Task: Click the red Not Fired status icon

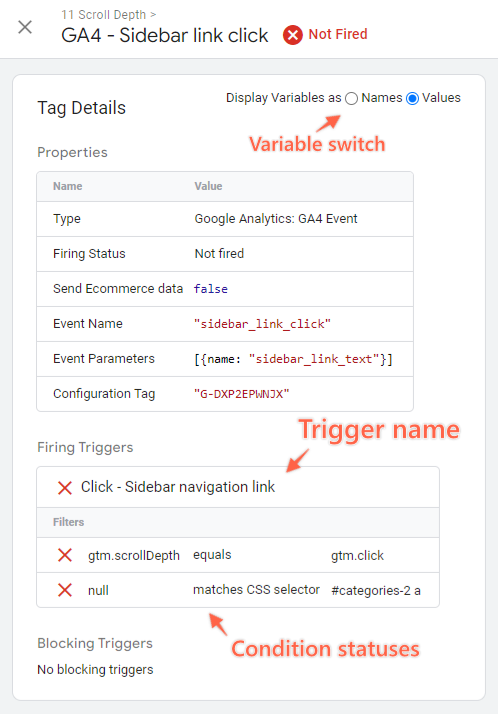Action: coord(293,35)
